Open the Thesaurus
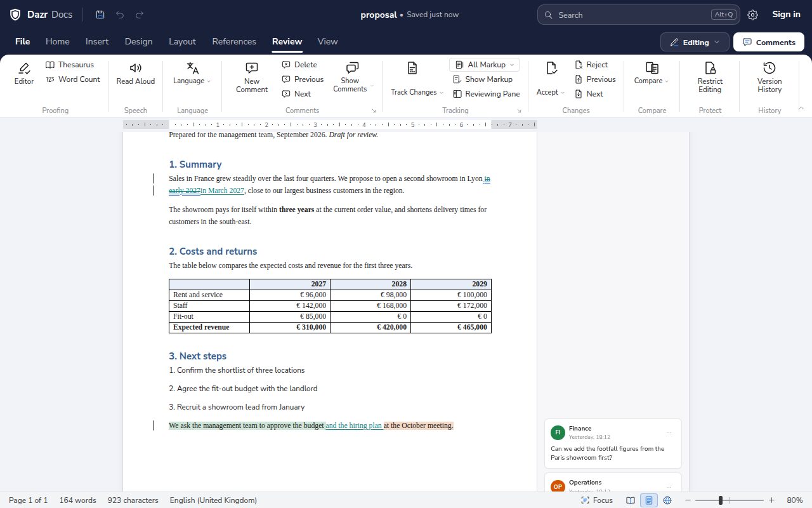 [x=70, y=65]
